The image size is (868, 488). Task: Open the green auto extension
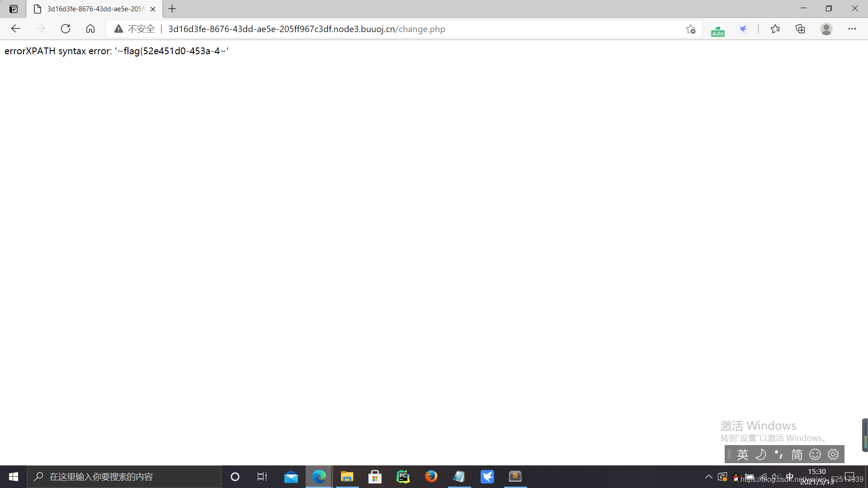coord(717,31)
